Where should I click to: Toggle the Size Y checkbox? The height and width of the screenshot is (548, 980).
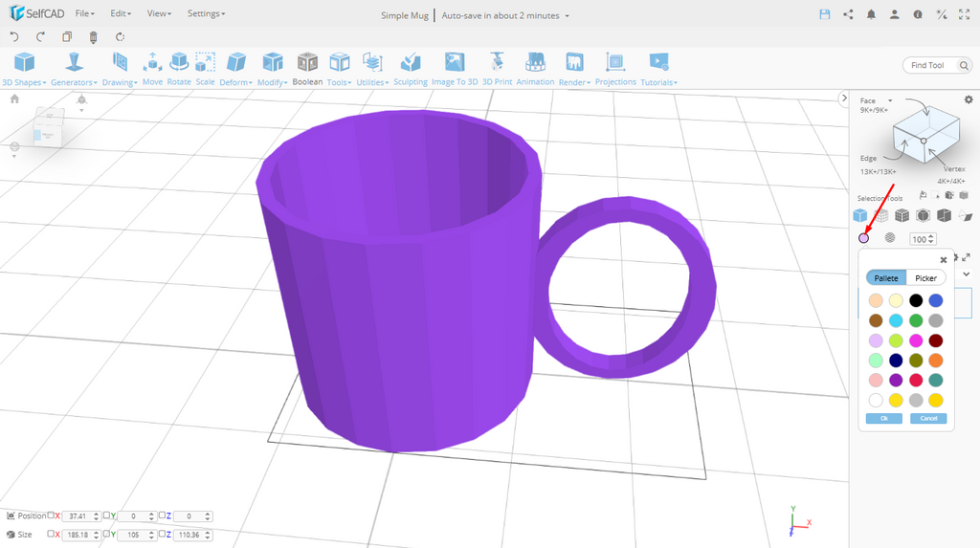pos(107,534)
